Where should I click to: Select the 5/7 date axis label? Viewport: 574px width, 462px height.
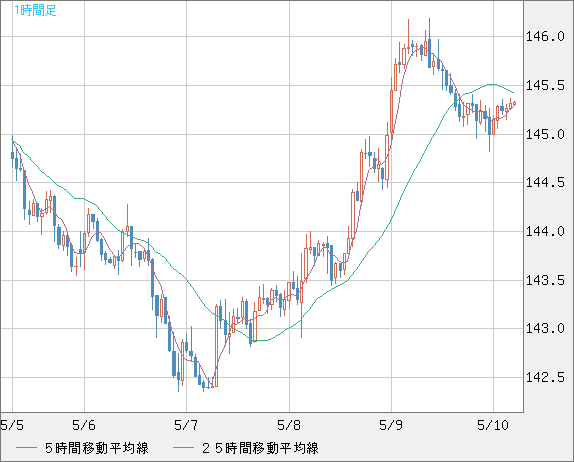186,425
